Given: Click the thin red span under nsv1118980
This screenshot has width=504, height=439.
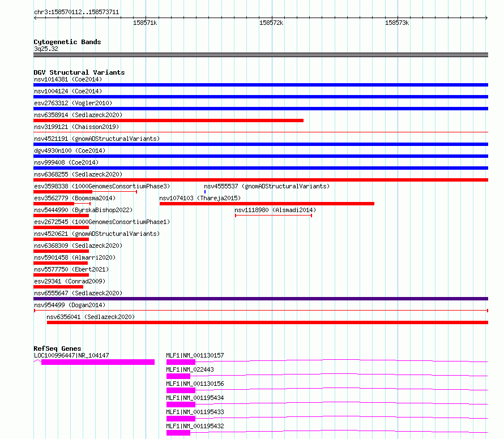Looking at the screenshot, I should coord(274,216).
